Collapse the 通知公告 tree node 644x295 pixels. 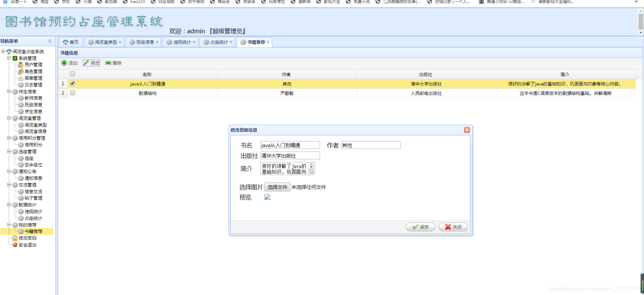click(9, 171)
